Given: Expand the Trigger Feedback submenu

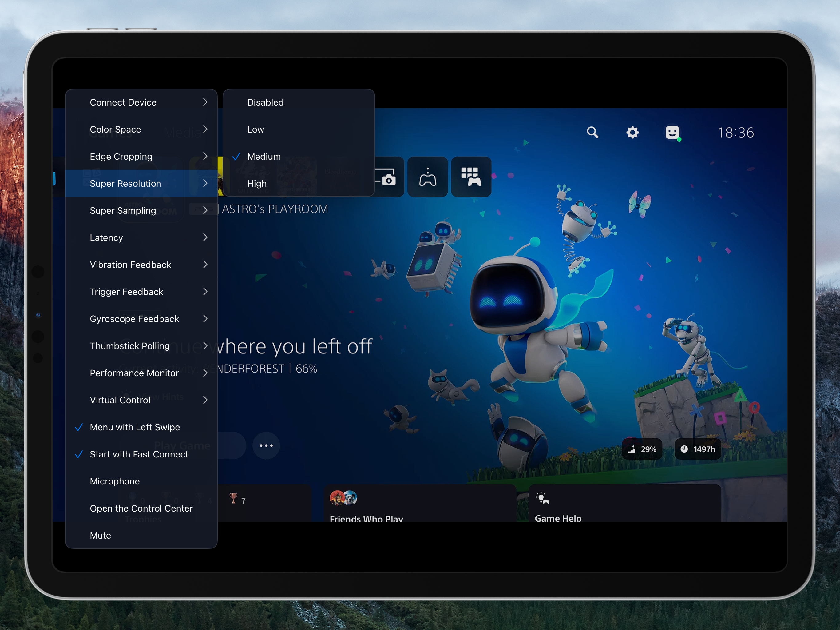Looking at the screenshot, I should 141,291.
